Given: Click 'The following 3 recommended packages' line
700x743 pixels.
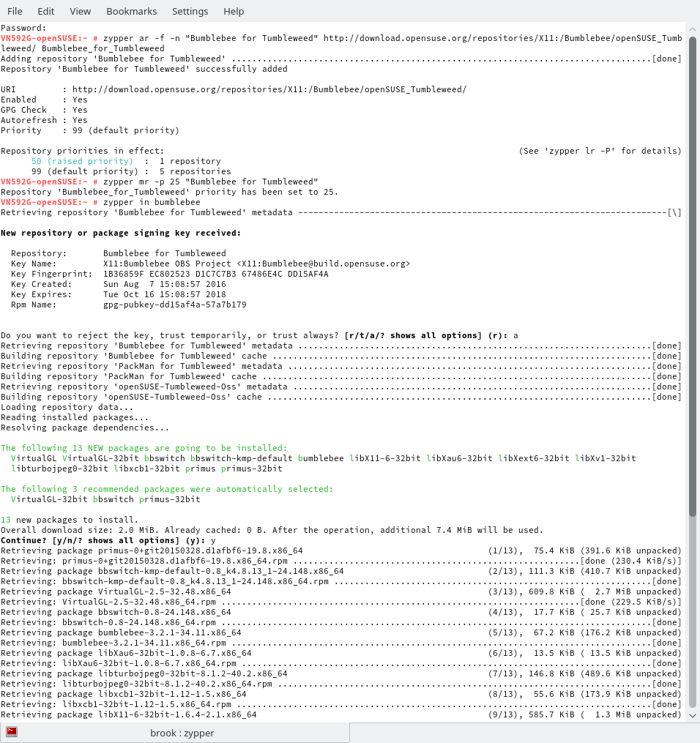Looking at the screenshot, I should 167,489.
